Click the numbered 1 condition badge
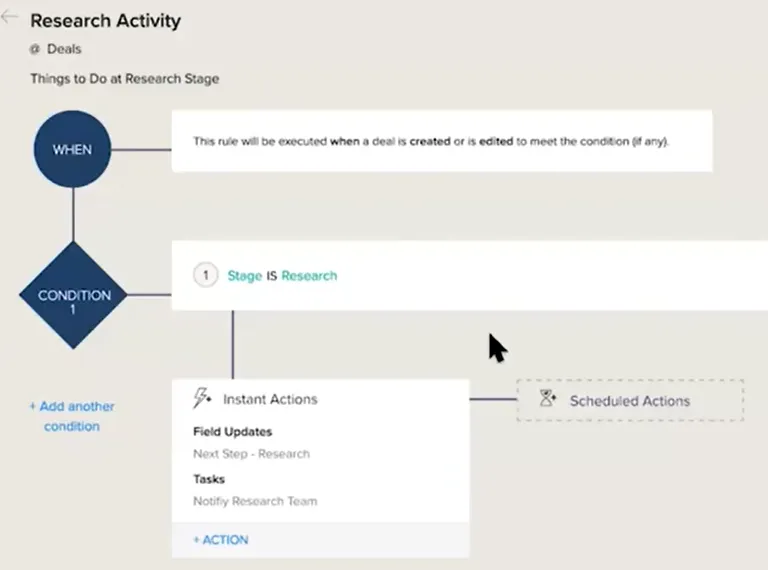 (x=206, y=275)
